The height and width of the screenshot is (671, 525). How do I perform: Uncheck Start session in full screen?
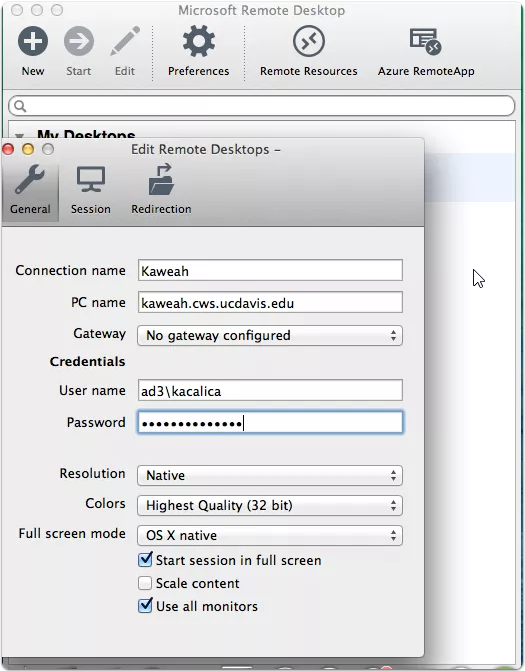[145, 560]
